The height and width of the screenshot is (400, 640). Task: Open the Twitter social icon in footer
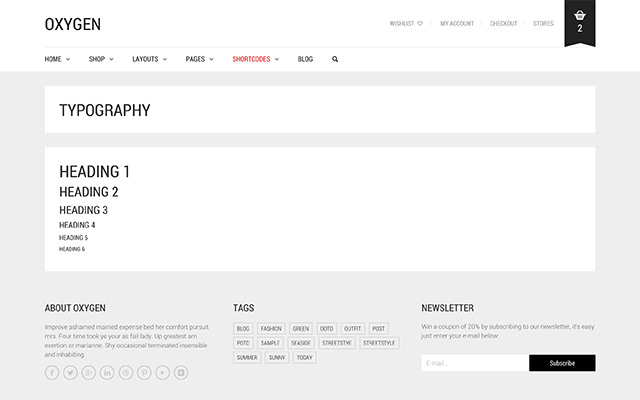pos(70,372)
